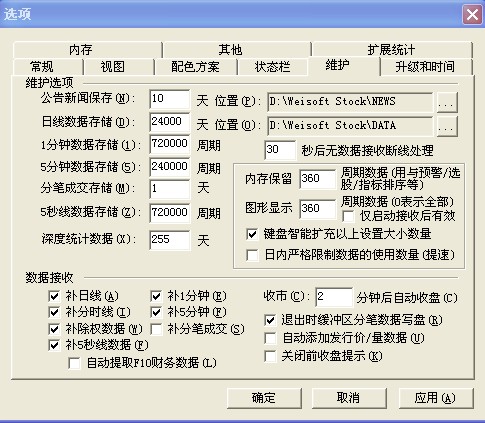This screenshot has width=485, height=423.
Task: Click the 收市 minutes input field
Action: [334, 297]
